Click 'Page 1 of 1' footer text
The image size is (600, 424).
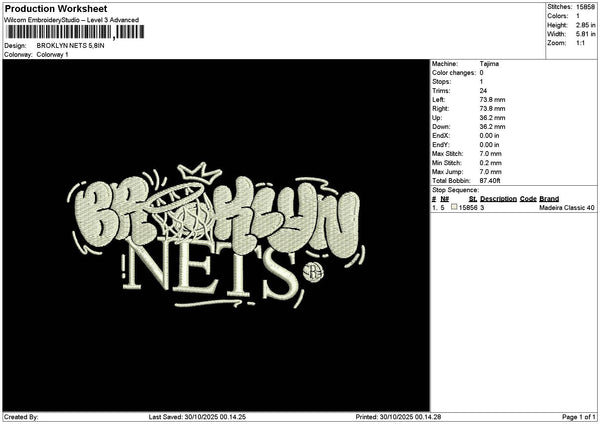tap(579, 417)
